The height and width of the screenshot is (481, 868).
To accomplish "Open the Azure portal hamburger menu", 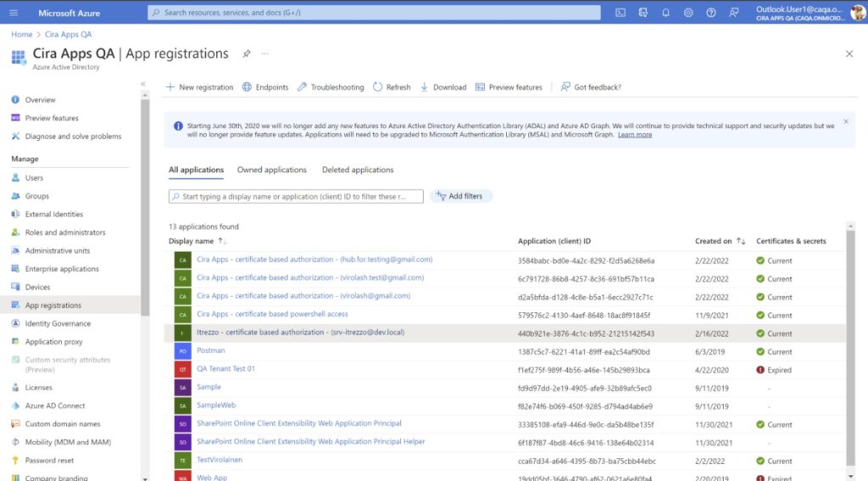I will click(14, 13).
